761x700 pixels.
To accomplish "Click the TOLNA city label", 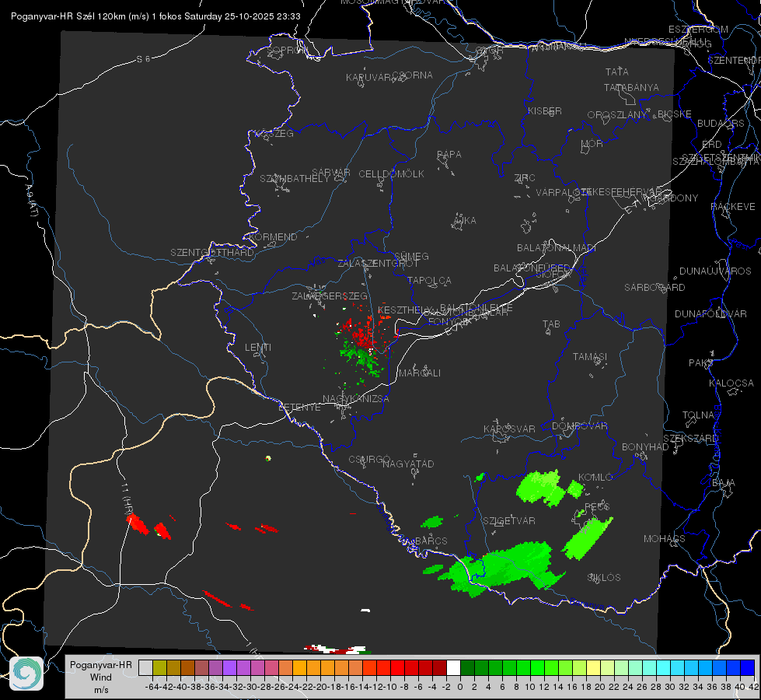I will [x=698, y=415].
